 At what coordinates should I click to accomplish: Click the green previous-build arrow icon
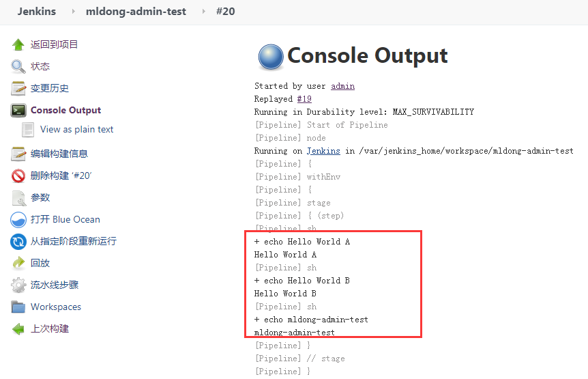(x=18, y=328)
